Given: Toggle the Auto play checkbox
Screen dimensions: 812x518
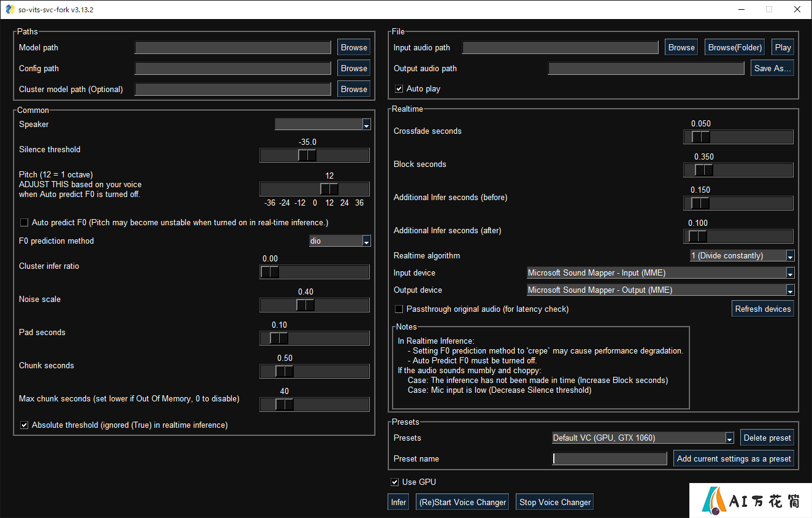Looking at the screenshot, I should coord(399,89).
